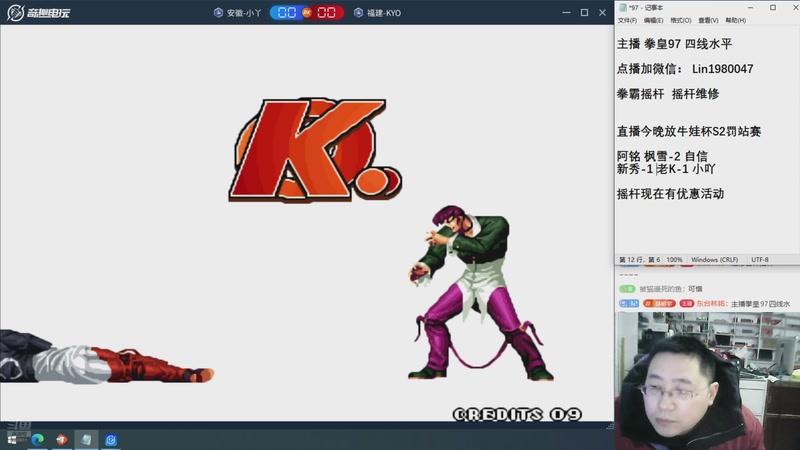Click the Notepad app icon in title bar

point(622,8)
